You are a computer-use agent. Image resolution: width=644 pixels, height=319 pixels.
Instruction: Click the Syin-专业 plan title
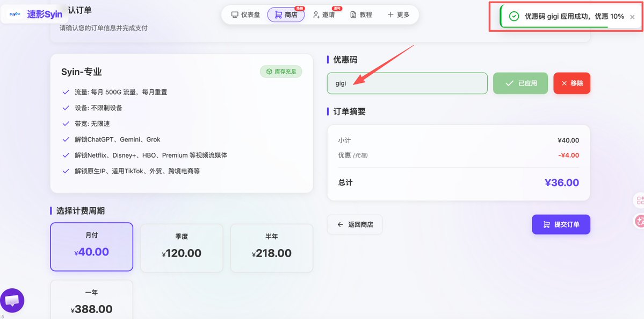pyautogui.click(x=81, y=72)
